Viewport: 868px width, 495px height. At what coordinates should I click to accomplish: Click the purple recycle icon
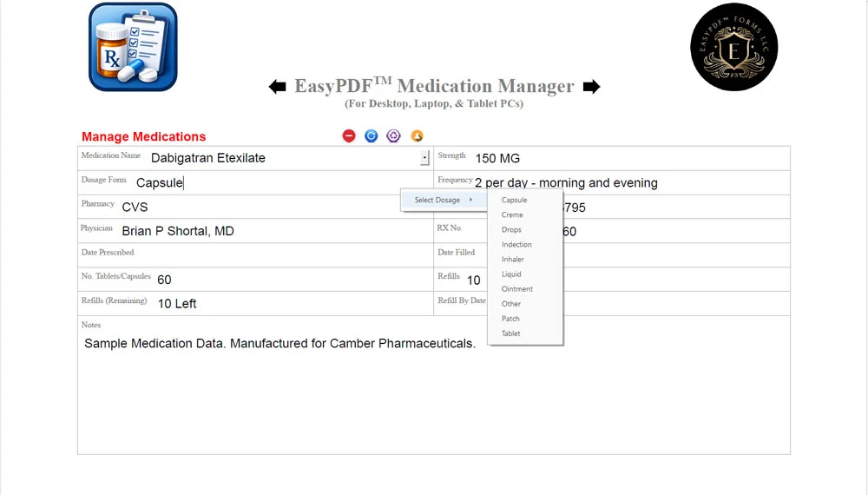click(x=393, y=135)
